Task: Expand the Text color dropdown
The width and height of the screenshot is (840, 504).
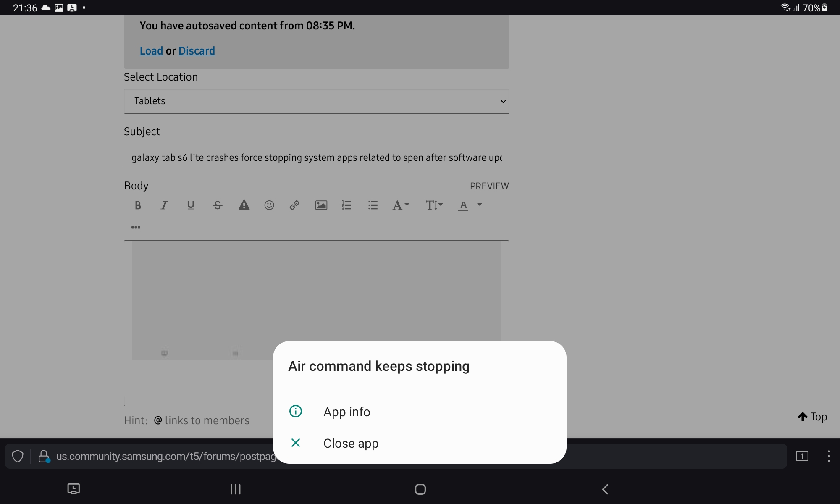Action: (x=478, y=205)
